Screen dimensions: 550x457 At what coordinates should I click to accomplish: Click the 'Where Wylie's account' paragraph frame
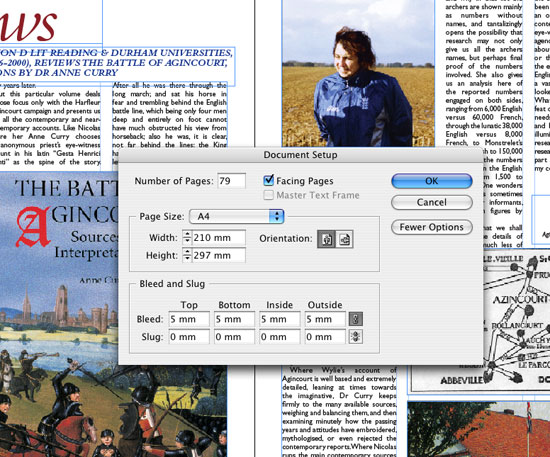click(339, 411)
